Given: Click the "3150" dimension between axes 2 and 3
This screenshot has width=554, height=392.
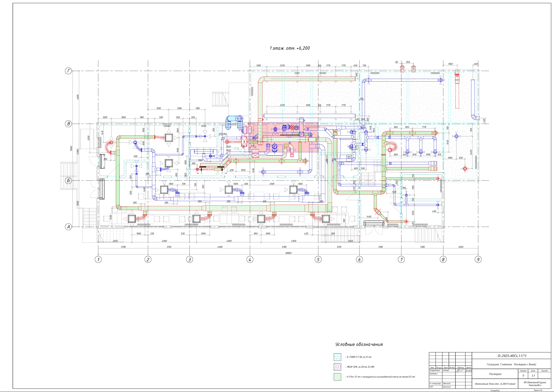Looking at the screenshot, I should click(x=169, y=247).
